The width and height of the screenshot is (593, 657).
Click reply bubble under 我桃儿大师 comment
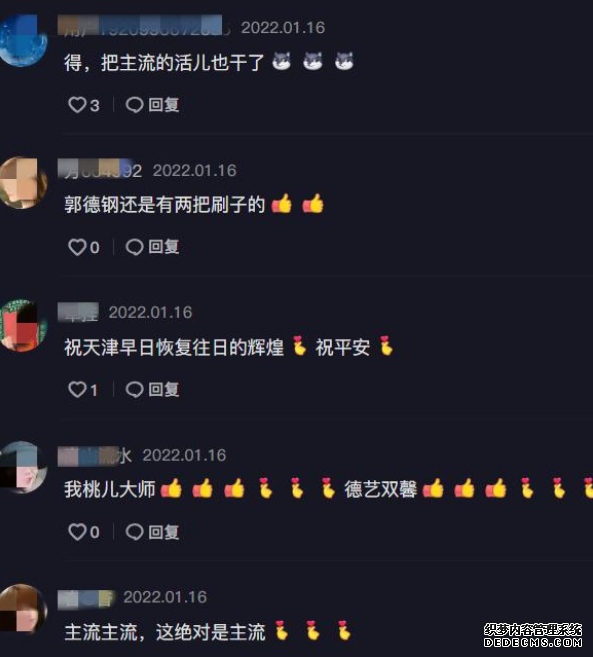tap(135, 532)
